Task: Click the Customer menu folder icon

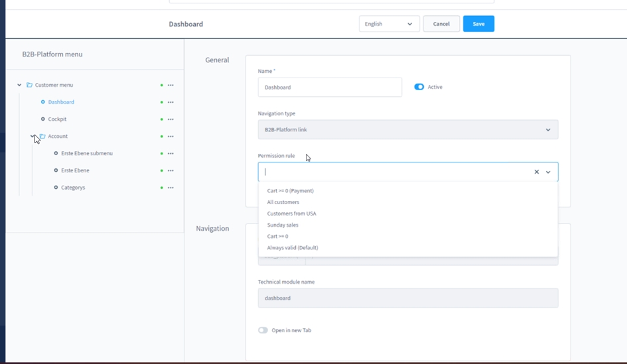Action: pos(29,86)
